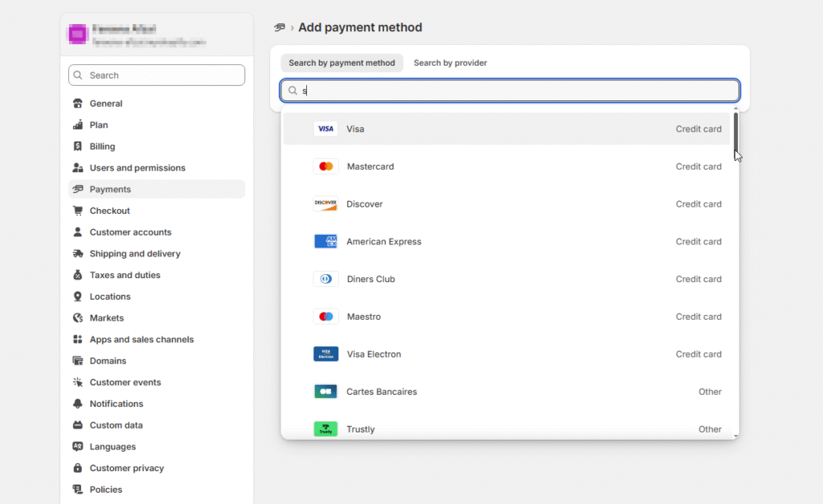
Task: Click the settings Search box in sidebar
Action: click(157, 75)
